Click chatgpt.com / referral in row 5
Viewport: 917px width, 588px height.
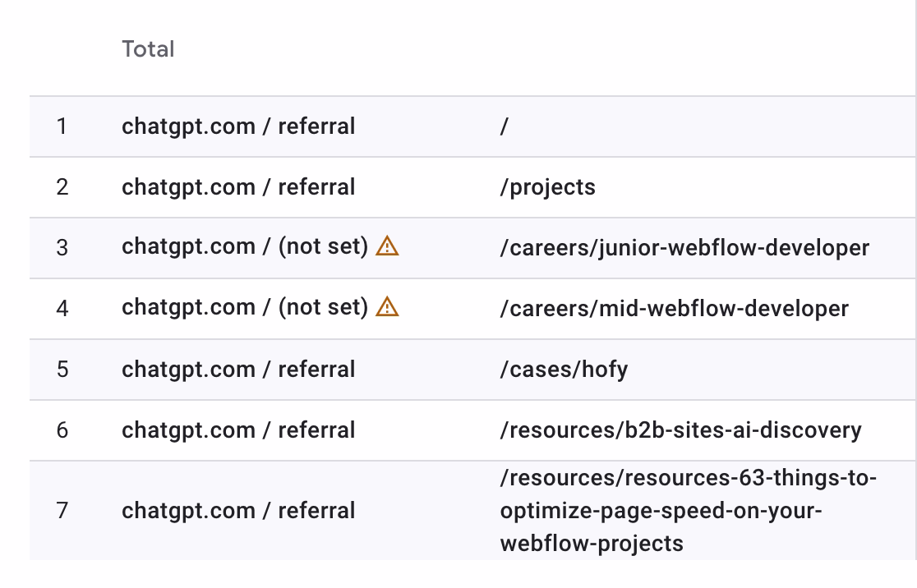[x=238, y=370]
